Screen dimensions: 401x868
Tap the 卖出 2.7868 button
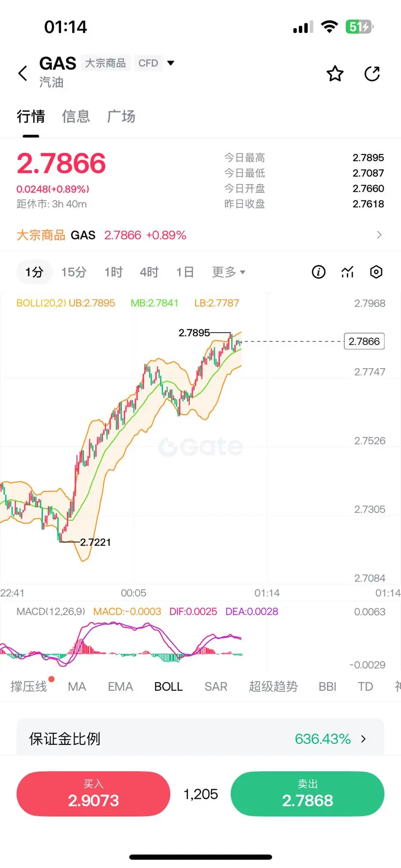(308, 794)
